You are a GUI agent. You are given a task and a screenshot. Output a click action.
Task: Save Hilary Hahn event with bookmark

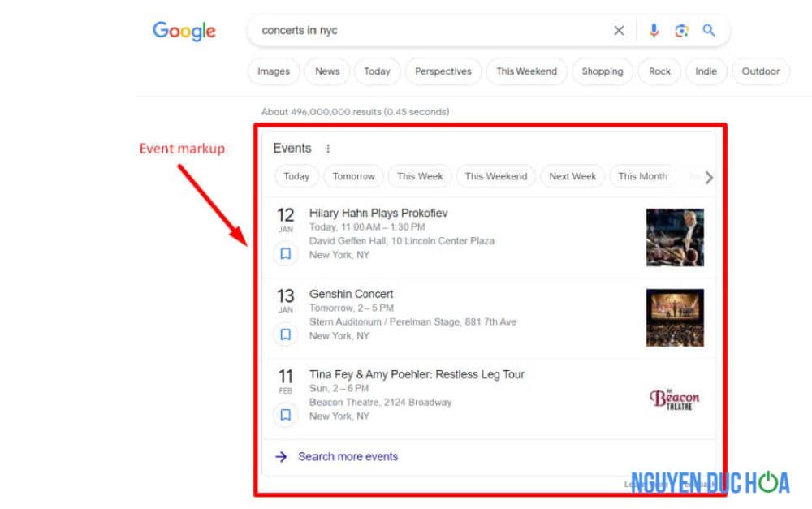[285, 254]
